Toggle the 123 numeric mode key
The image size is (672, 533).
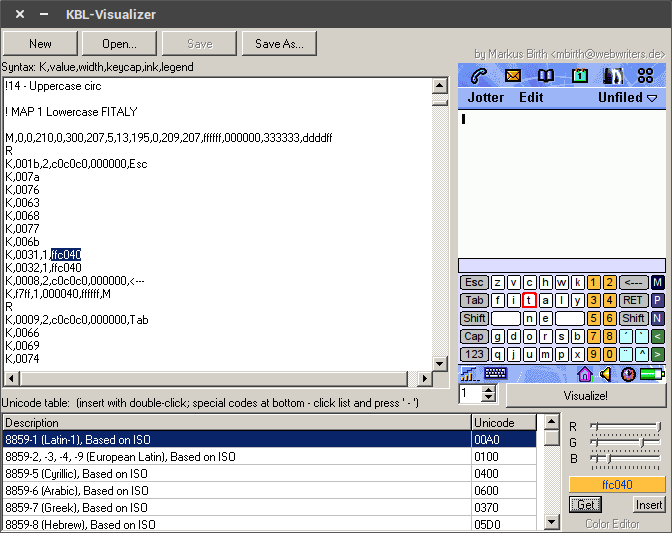[474, 355]
